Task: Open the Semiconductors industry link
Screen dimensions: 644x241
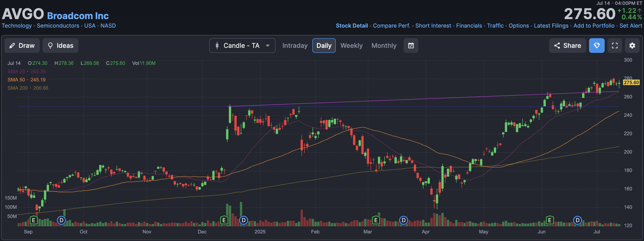Action: pyautogui.click(x=58, y=26)
